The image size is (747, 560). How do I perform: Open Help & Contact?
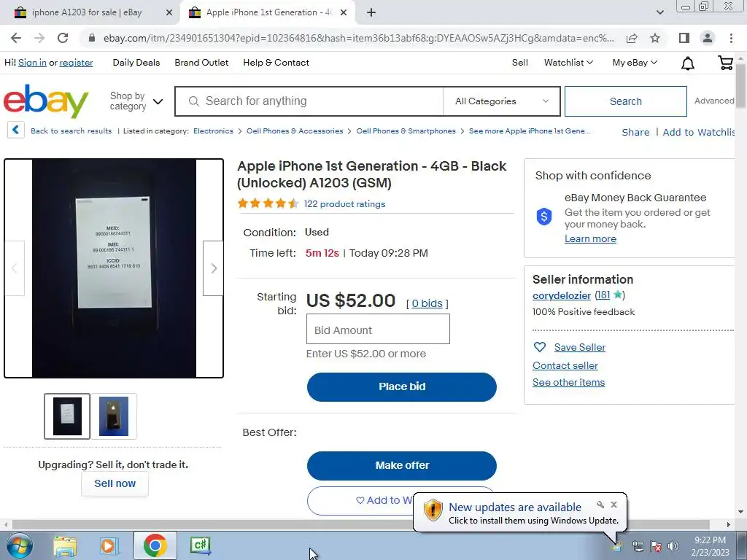(276, 63)
